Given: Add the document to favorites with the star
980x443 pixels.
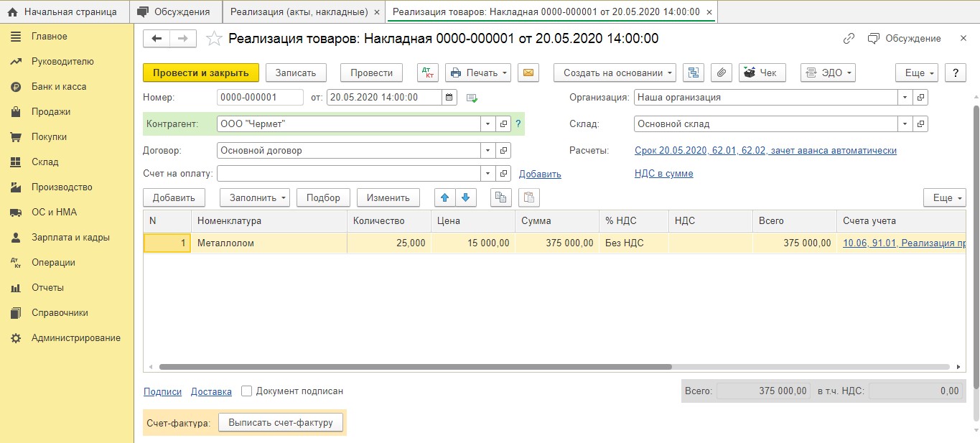Looking at the screenshot, I should pyautogui.click(x=214, y=39).
